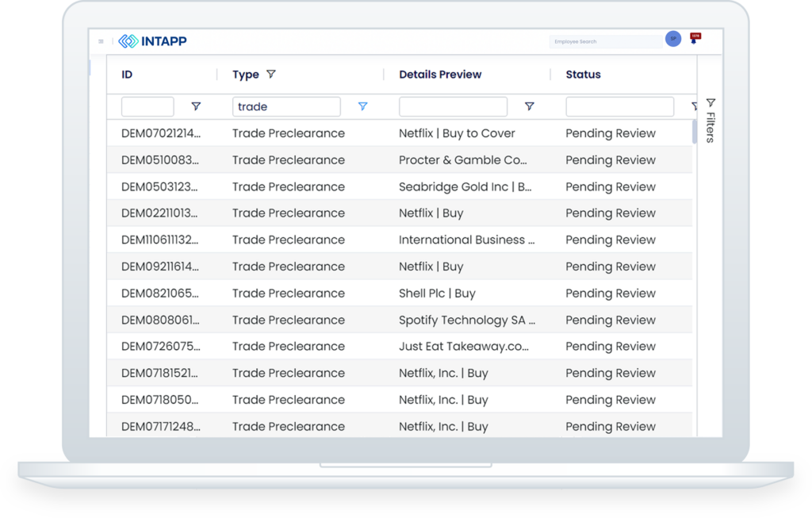Click the funnel icon in the Details Preview filter row

[x=530, y=106]
